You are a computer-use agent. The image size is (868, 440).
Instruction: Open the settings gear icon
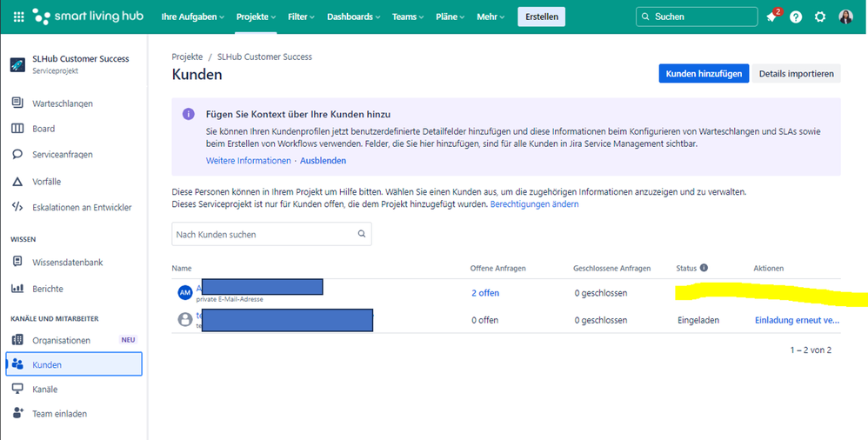coord(820,17)
